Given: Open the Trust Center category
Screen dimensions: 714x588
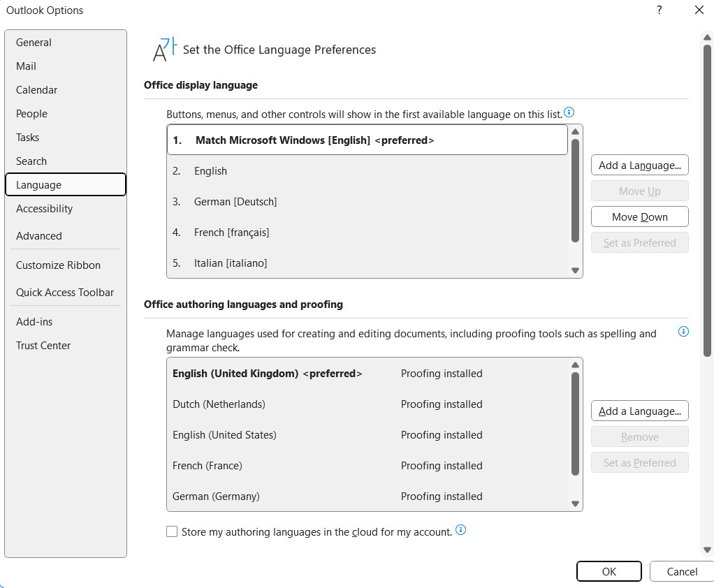Looking at the screenshot, I should coord(66,345).
